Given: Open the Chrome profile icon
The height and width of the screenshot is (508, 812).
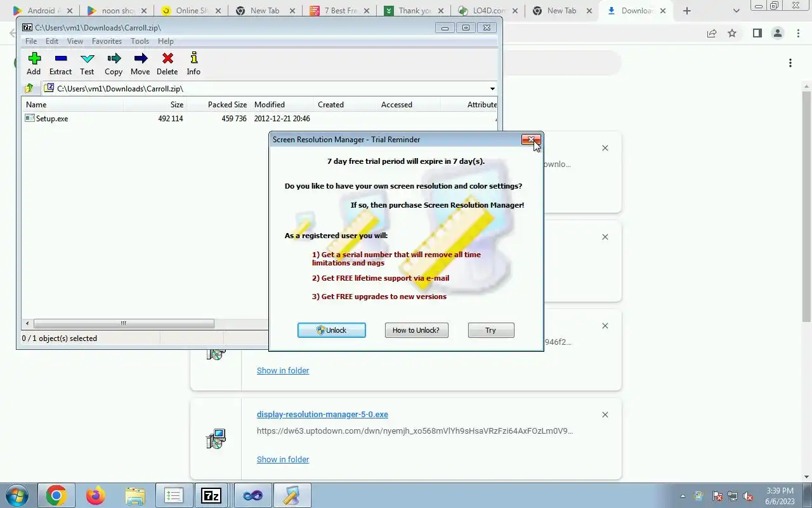Looking at the screenshot, I should pyautogui.click(x=777, y=34).
